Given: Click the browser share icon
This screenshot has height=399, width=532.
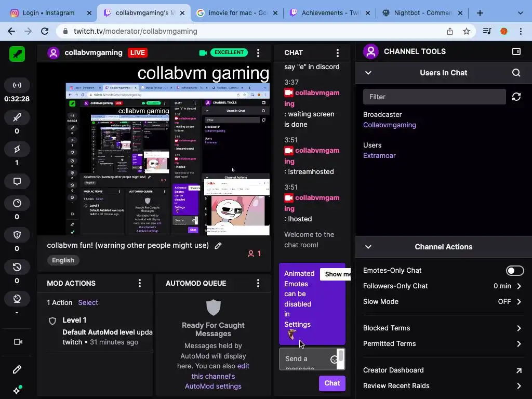Looking at the screenshot, I should (450, 31).
